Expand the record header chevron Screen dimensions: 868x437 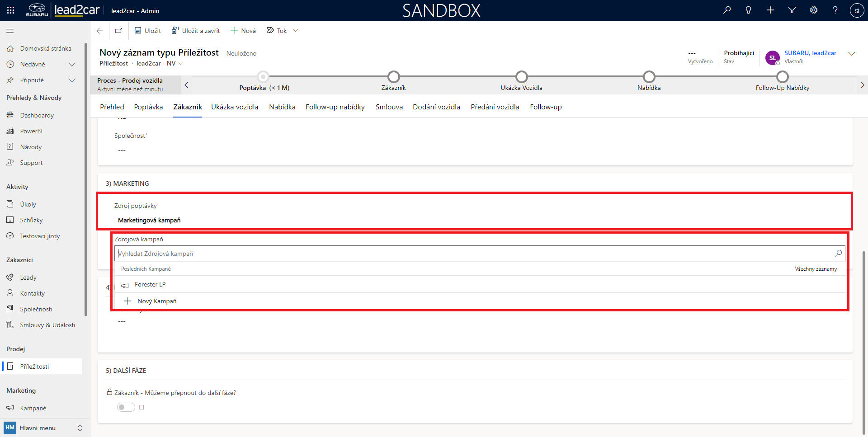pyautogui.click(x=852, y=54)
